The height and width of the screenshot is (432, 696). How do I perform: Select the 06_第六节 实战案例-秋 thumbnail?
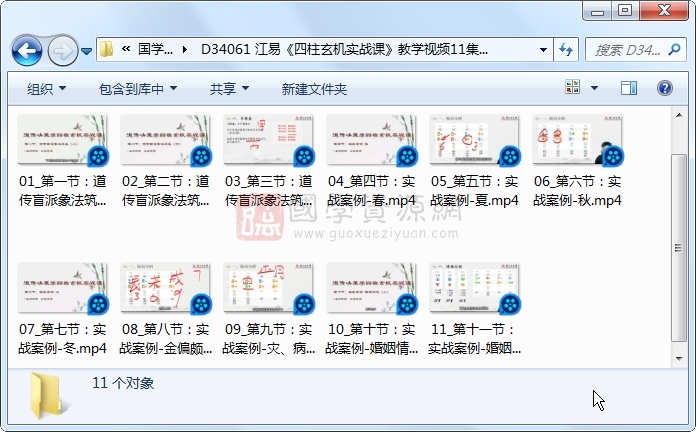tap(577, 140)
